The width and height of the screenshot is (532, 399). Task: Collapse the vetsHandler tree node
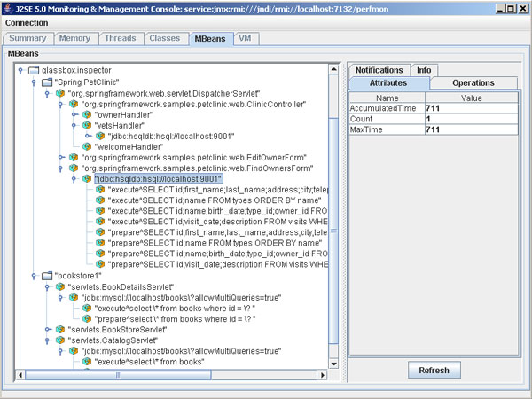coord(73,125)
